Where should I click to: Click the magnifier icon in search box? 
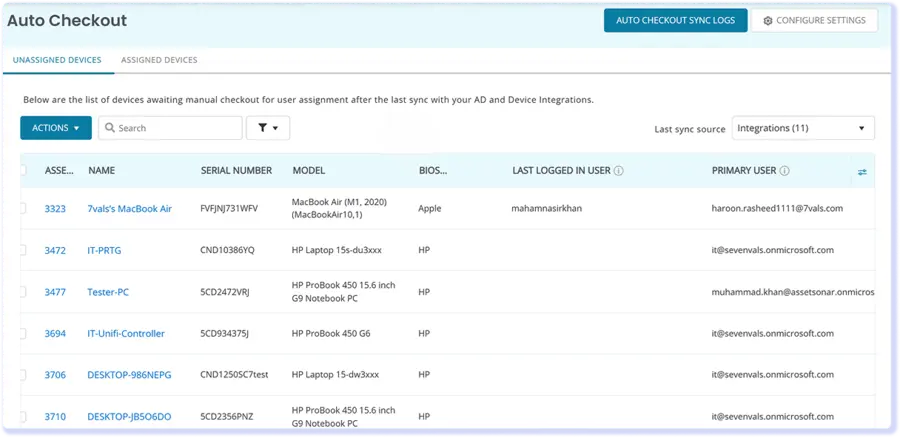110,128
